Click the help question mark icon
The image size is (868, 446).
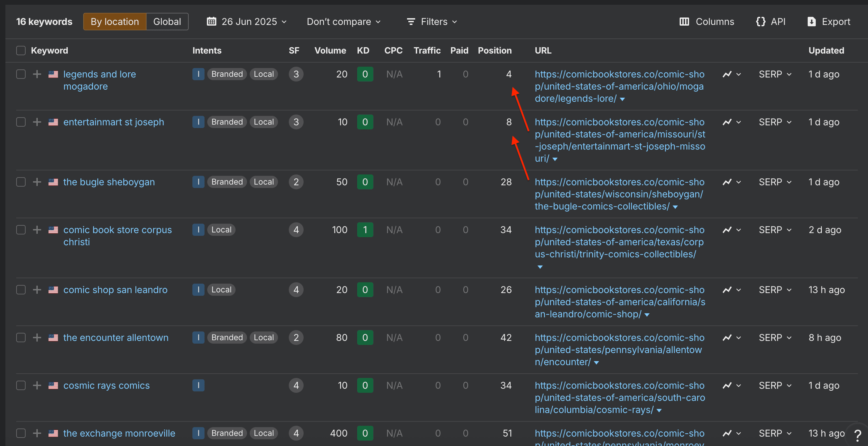858,435
